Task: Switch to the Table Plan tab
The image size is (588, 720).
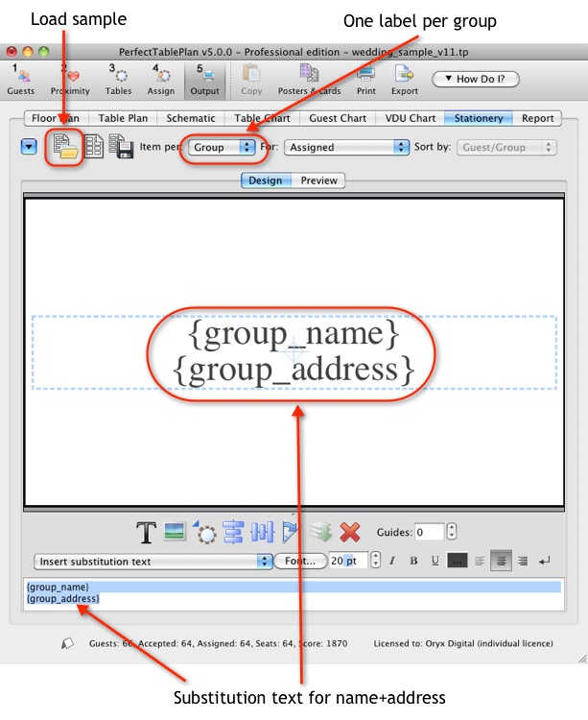Action: [123, 118]
